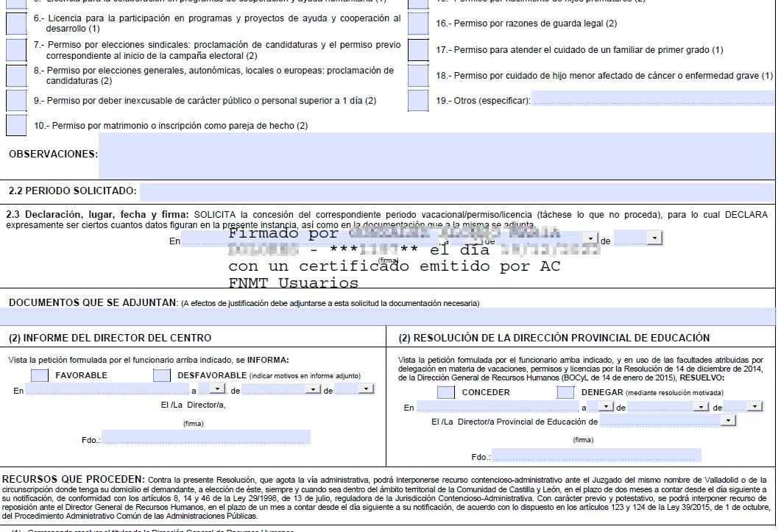The height and width of the screenshot is (532, 781).
Task: Tick checkbox 10 Permiso por matrimonio
Action: (16, 126)
